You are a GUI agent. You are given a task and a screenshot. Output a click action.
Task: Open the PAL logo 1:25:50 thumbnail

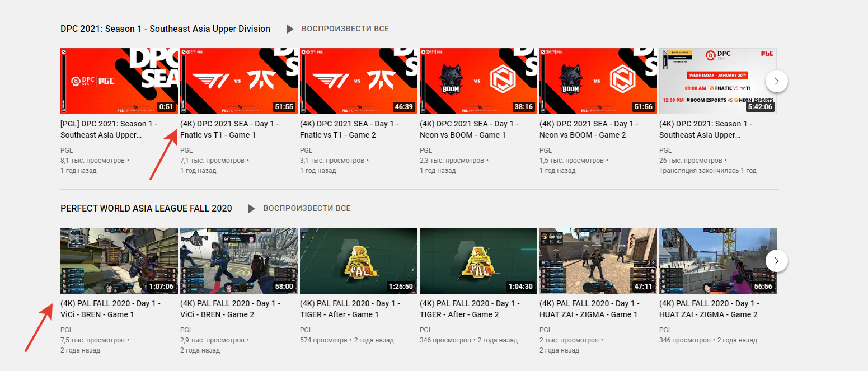[359, 261]
